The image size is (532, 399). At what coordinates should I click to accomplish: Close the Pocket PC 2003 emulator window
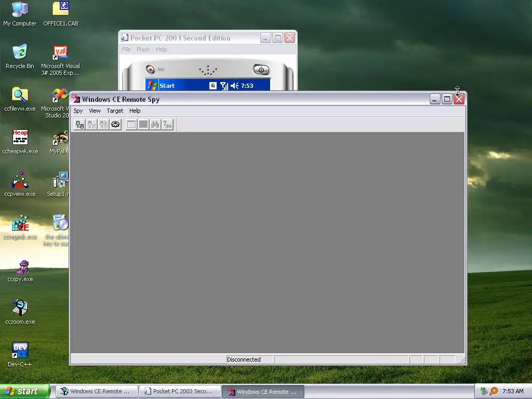pyautogui.click(x=290, y=37)
